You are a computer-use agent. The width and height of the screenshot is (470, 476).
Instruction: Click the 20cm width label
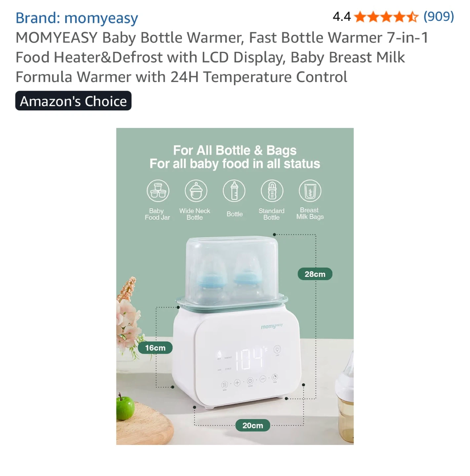[253, 425]
